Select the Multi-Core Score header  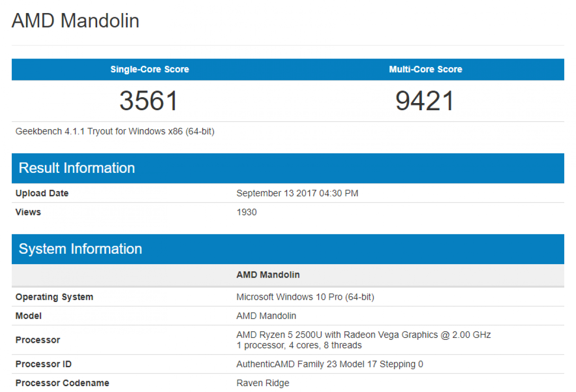point(426,69)
